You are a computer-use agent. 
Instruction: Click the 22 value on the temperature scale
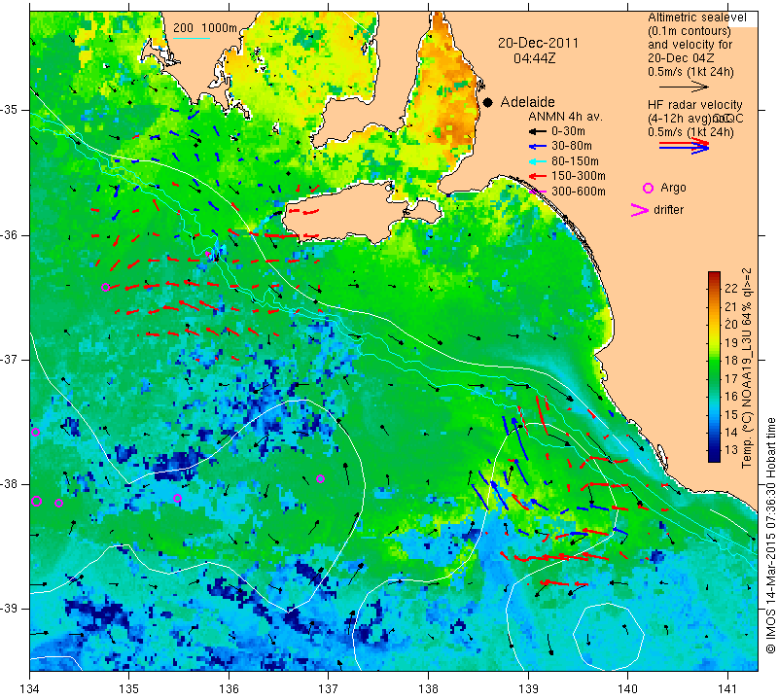pos(731,289)
